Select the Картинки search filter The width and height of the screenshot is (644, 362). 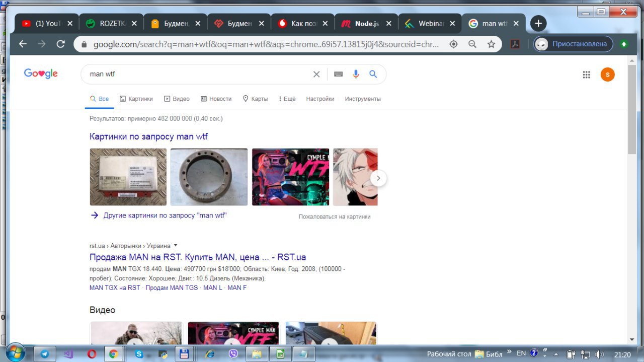pyautogui.click(x=136, y=99)
